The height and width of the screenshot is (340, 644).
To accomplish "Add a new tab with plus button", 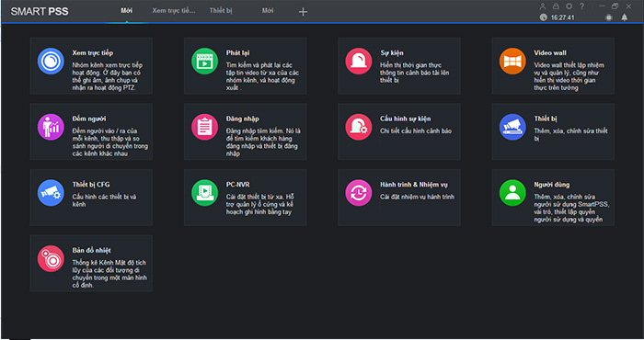I will point(303,12).
